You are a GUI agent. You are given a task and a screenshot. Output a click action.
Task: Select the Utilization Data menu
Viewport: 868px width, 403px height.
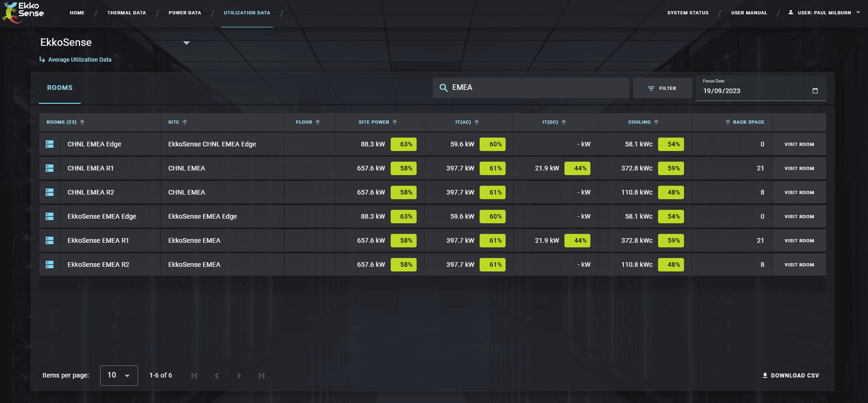click(247, 13)
